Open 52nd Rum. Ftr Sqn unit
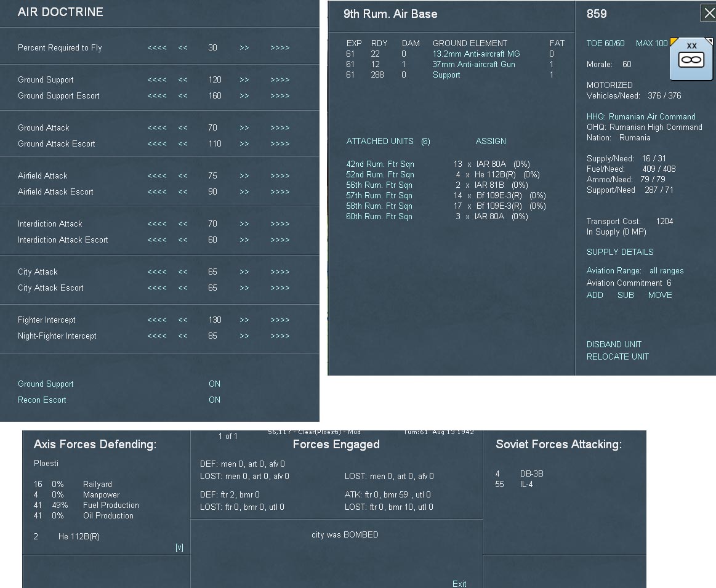 point(380,174)
